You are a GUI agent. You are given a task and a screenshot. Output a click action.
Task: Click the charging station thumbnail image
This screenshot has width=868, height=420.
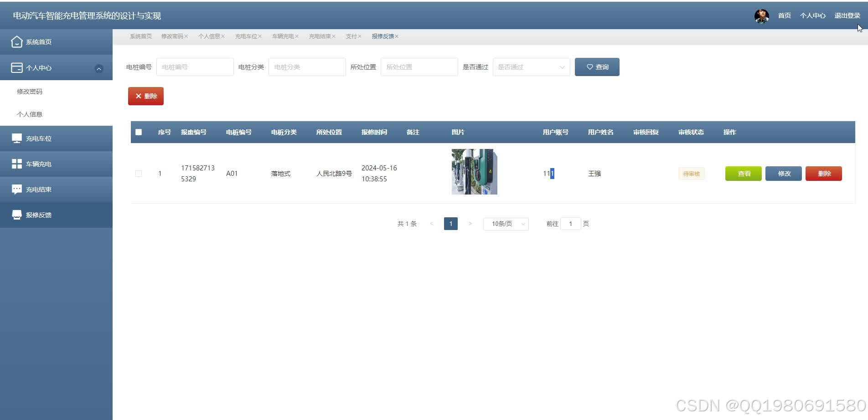click(475, 172)
